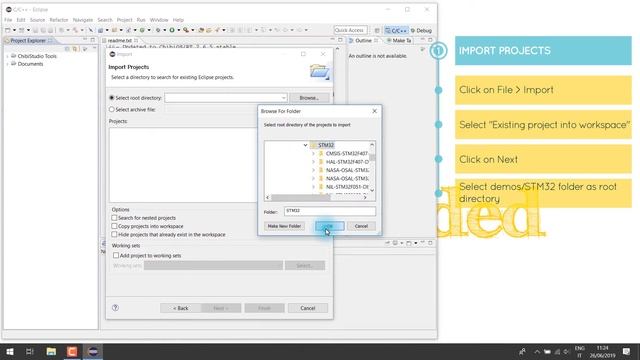Click the Quick Access search field
The image size is (640, 360).
point(350,30)
